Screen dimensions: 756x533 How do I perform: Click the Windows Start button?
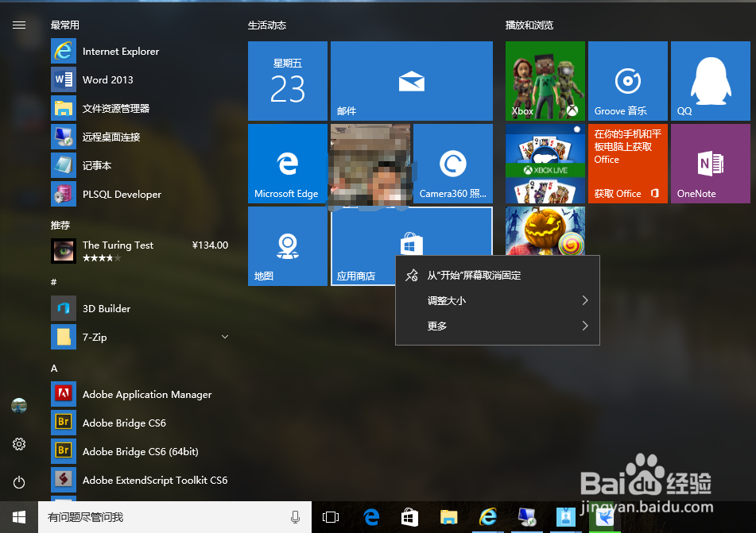tap(19, 517)
